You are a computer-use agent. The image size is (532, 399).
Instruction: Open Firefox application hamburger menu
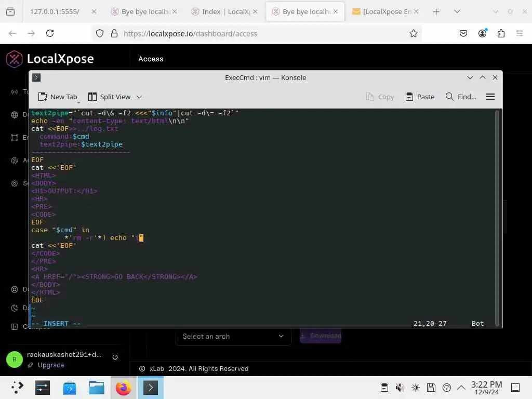(520, 33)
